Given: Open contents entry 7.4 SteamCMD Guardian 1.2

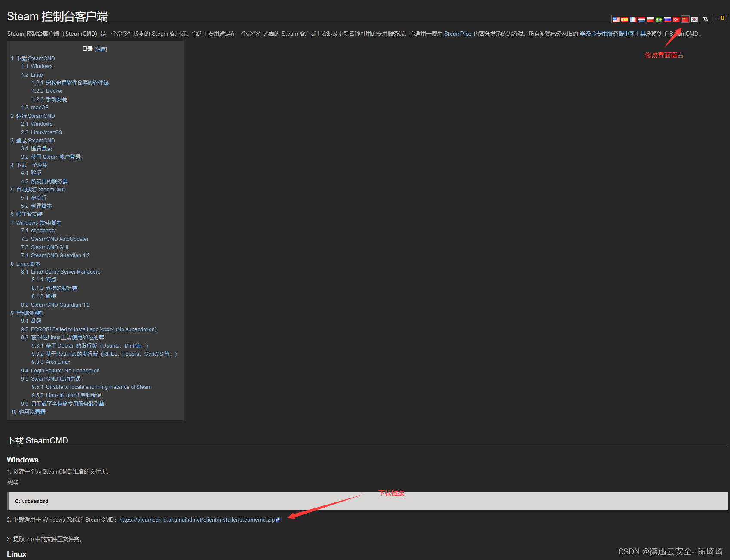Looking at the screenshot, I should pyautogui.click(x=55, y=255).
